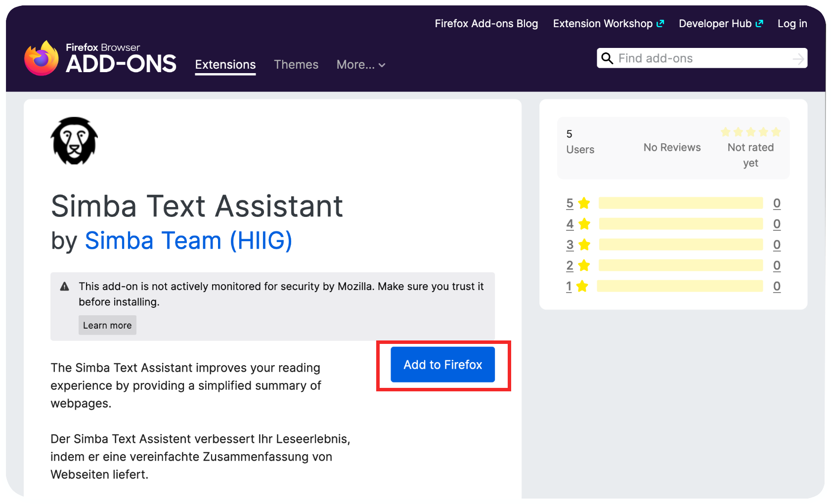
Task: Click the No Reviews text
Action: [x=672, y=147]
